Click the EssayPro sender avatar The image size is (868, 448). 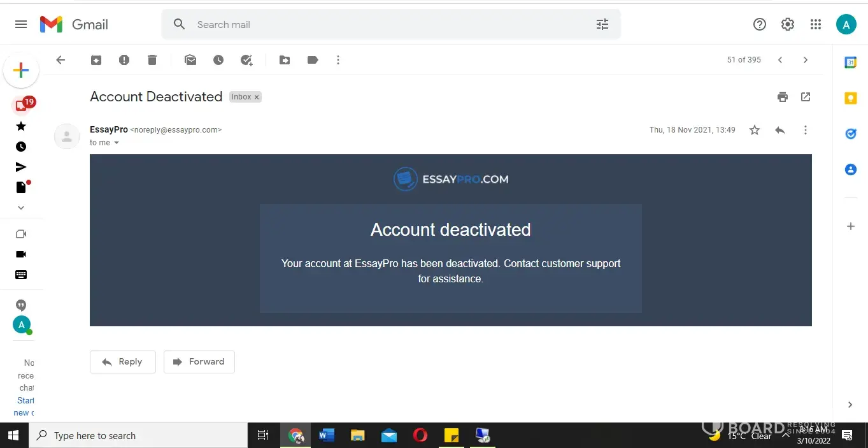tap(67, 136)
